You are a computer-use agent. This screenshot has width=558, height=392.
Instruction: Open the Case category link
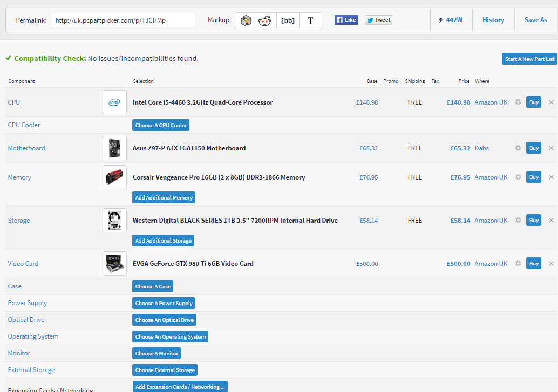(x=15, y=286)
